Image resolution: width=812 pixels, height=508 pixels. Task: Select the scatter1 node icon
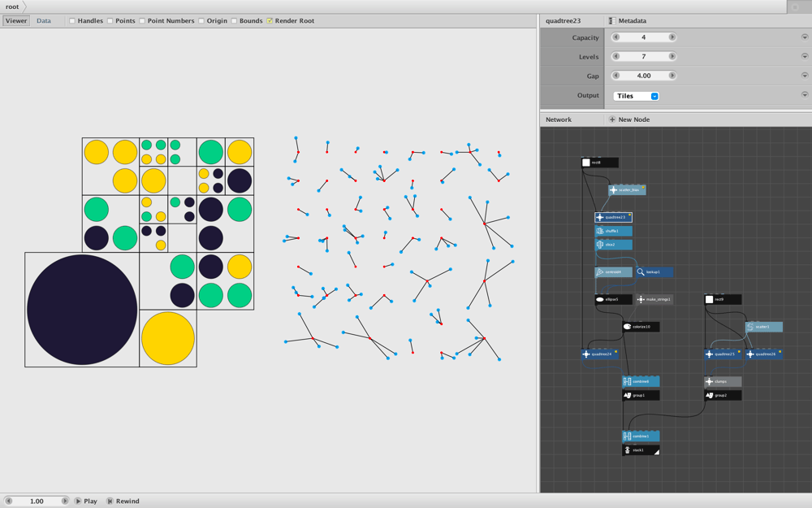coord(750,327)
